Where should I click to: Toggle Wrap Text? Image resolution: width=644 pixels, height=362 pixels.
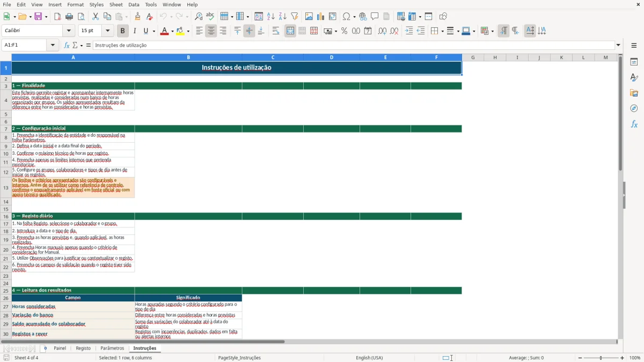click(276, 31)
